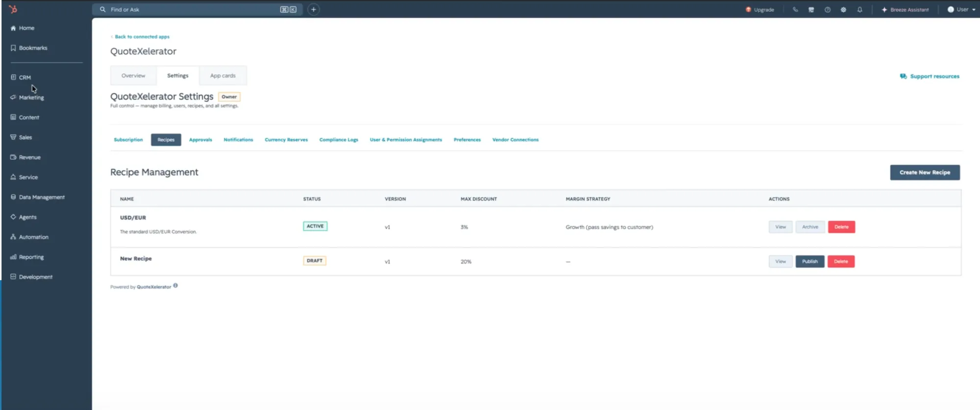980x410 pixels.
Task: Open the Vendor Connections tab
Action: pos(515,140)
